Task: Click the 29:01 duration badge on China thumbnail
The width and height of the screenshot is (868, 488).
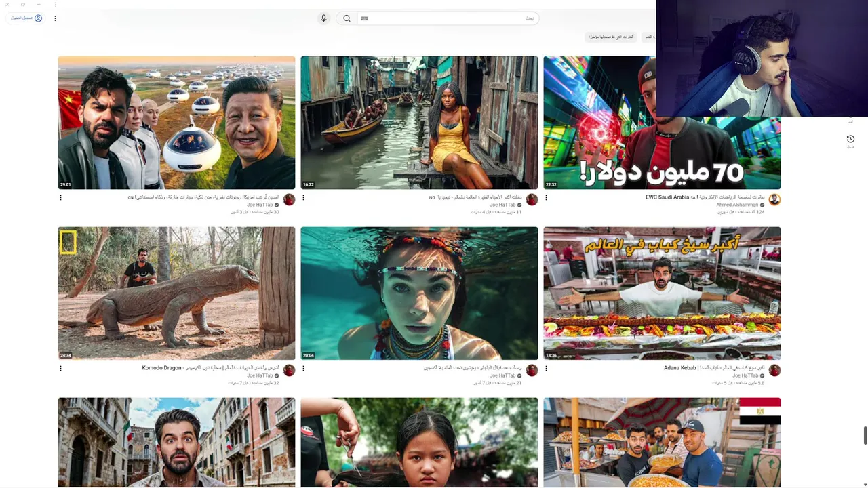Action: [x=65, y=184]
